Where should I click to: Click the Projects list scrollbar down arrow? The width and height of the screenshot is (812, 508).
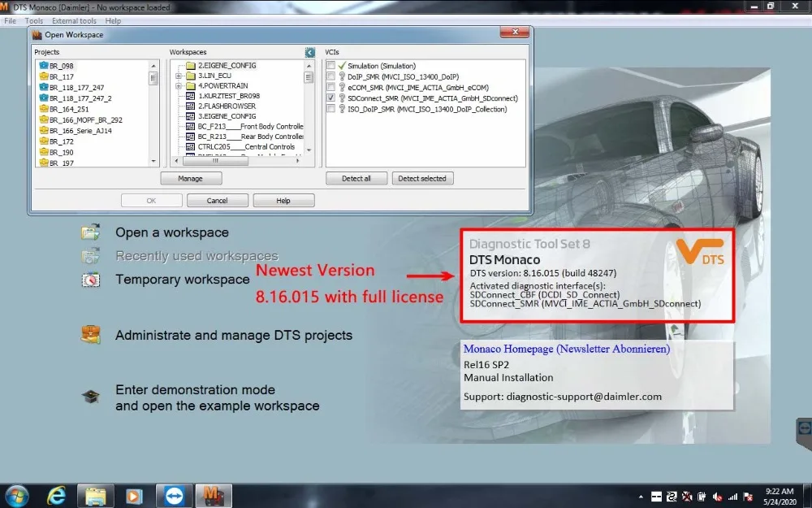point(153,161)
